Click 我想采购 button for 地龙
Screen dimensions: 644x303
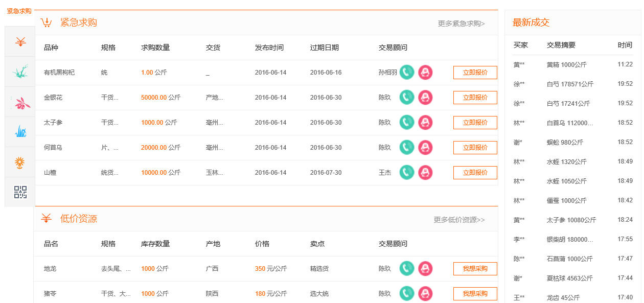click(x=475, y=269)
